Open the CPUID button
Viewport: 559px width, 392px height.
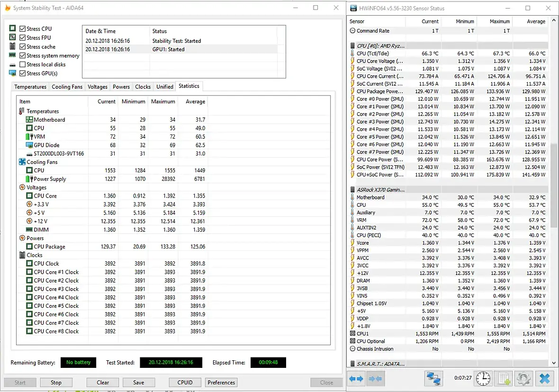pyautogui.click(x=185, y=383)
